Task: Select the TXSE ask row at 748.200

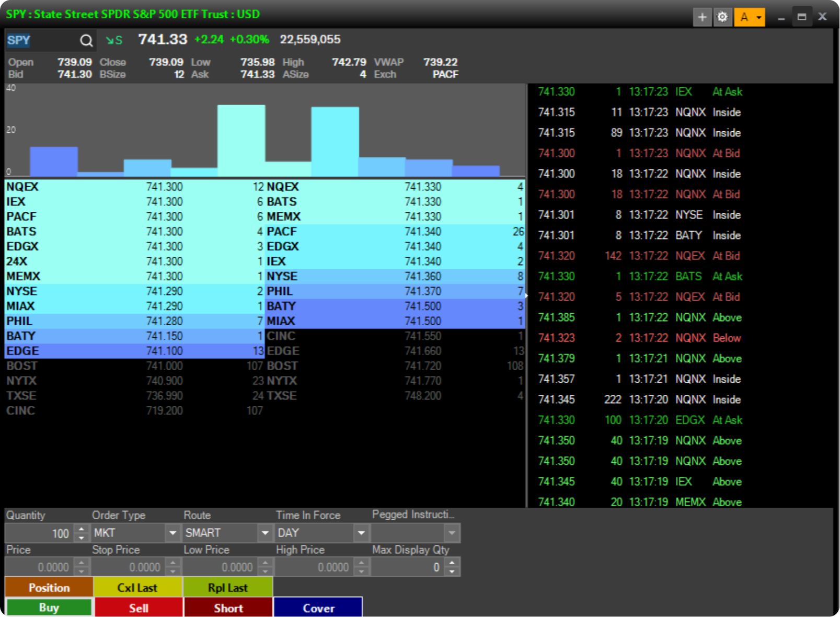Action: [x=395, y=395]
